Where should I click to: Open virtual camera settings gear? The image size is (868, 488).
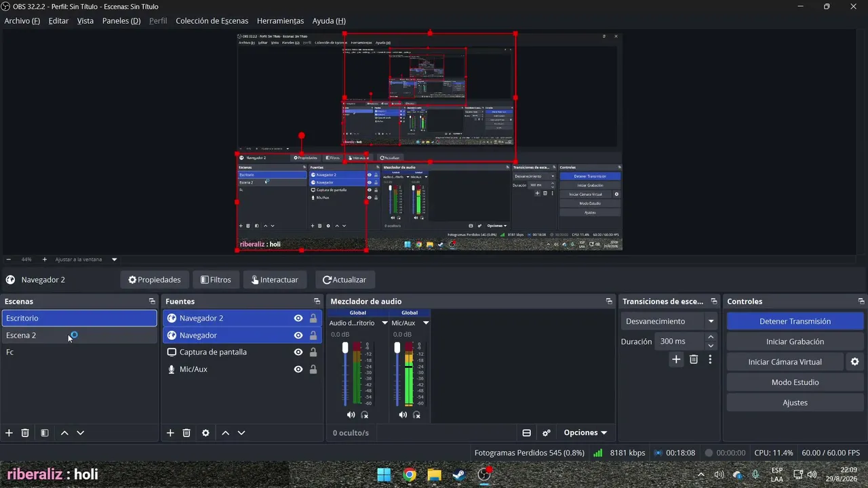point(855,362)
